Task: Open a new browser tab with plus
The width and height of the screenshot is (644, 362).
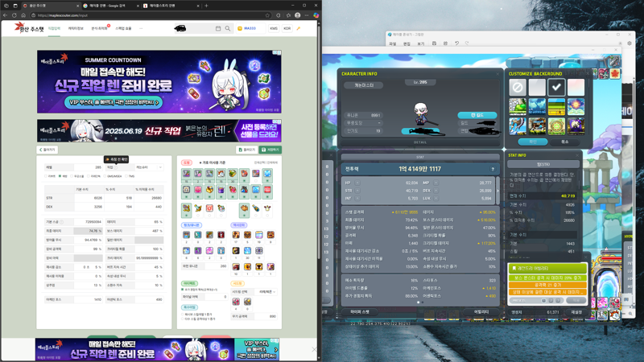Action: point(206,6)
